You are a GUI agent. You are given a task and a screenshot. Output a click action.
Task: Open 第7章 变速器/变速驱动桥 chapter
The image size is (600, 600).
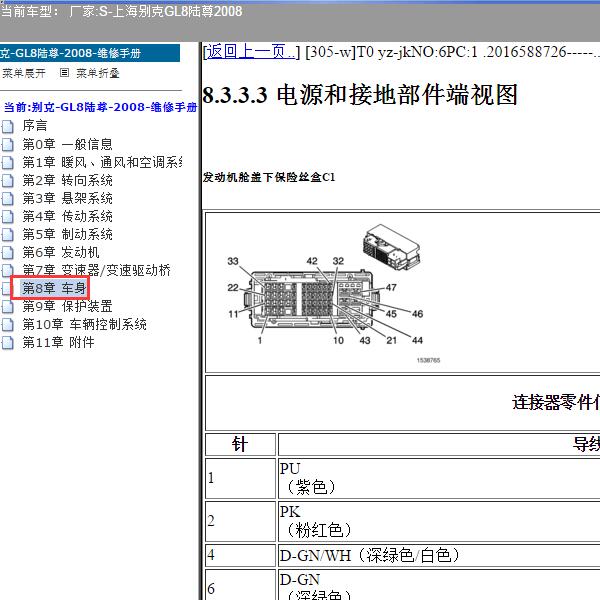coord(96,270)
